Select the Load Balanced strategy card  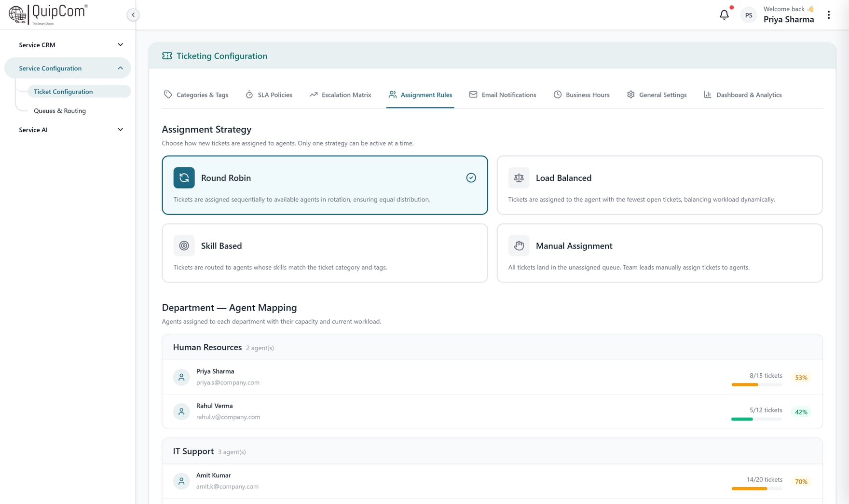pyautogui.click(x=659, y=185)
